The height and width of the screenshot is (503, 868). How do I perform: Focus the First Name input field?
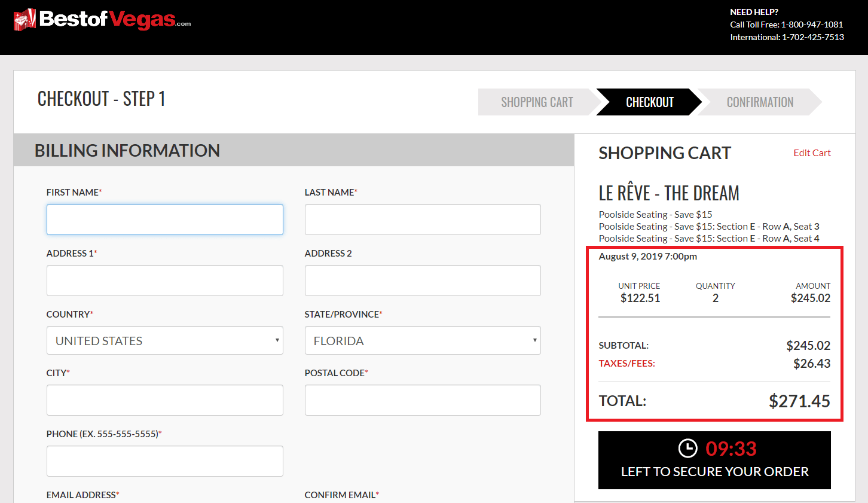pyautogui.click(x=164, y=220)
